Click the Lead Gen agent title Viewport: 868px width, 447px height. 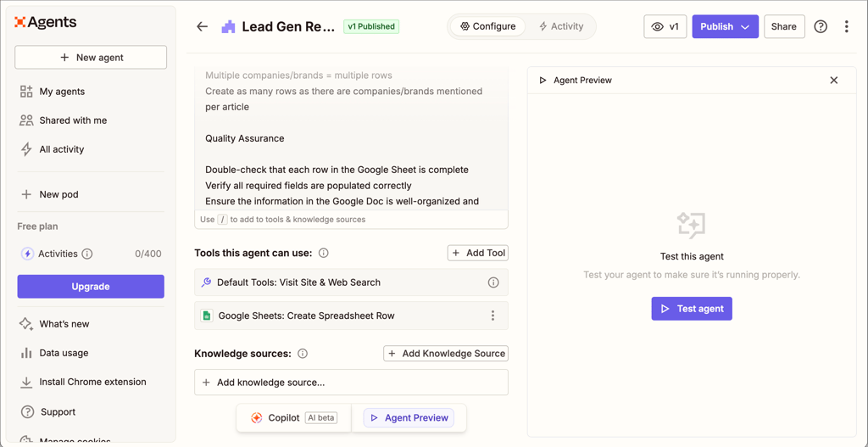click(x=288, y=26)
